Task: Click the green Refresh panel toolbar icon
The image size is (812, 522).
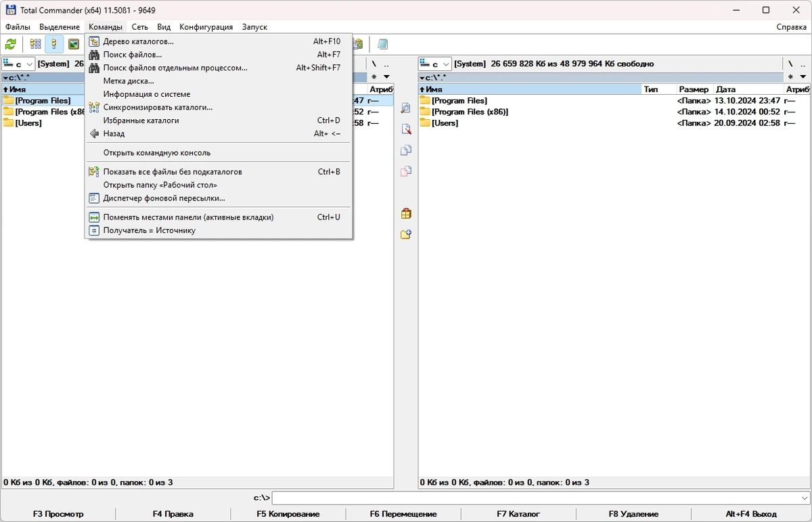Action: 10,44
